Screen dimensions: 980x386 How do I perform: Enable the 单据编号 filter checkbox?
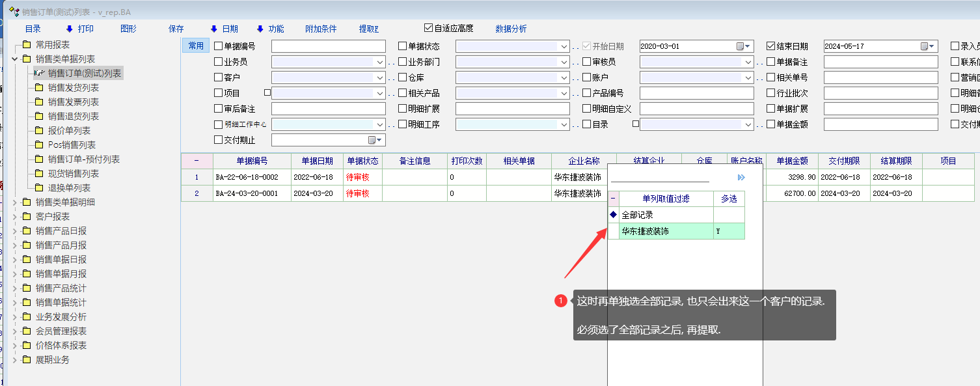click(x=218, y=46)
